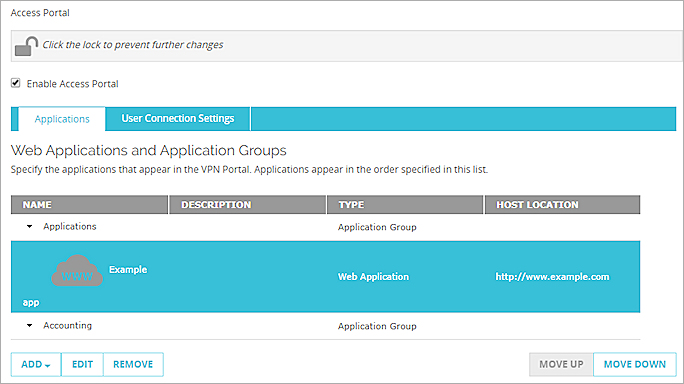
Task: Click Web Applications and Application Groups heading
Action: click(x=149, y=151)
